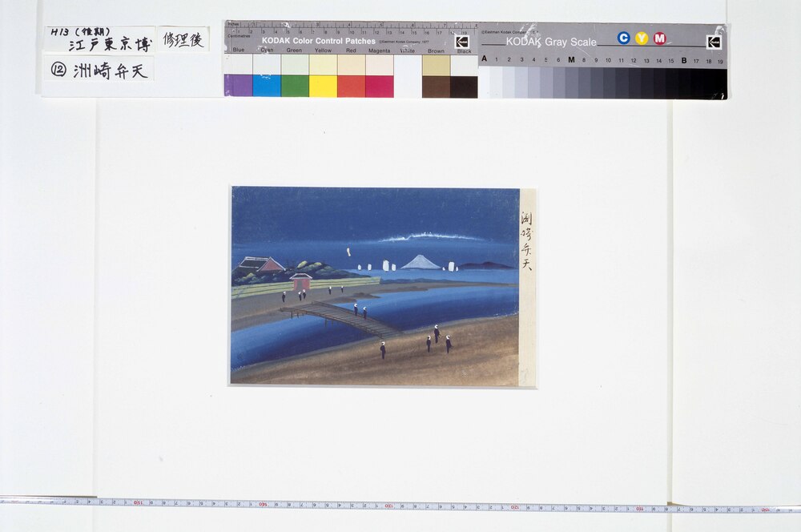This screenshot has width=801, height=532.
Task: Click the measuring tape along the bottom
Action: point(400,505)
